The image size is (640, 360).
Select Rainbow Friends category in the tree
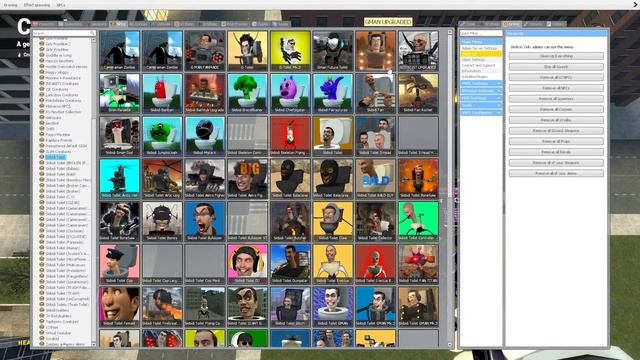pos(59,140)
